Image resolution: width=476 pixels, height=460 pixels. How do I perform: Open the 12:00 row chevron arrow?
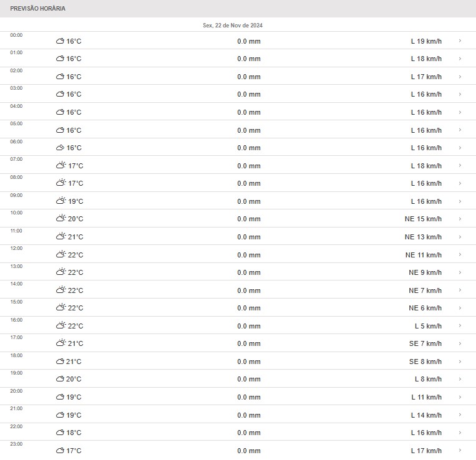(460, 255)
